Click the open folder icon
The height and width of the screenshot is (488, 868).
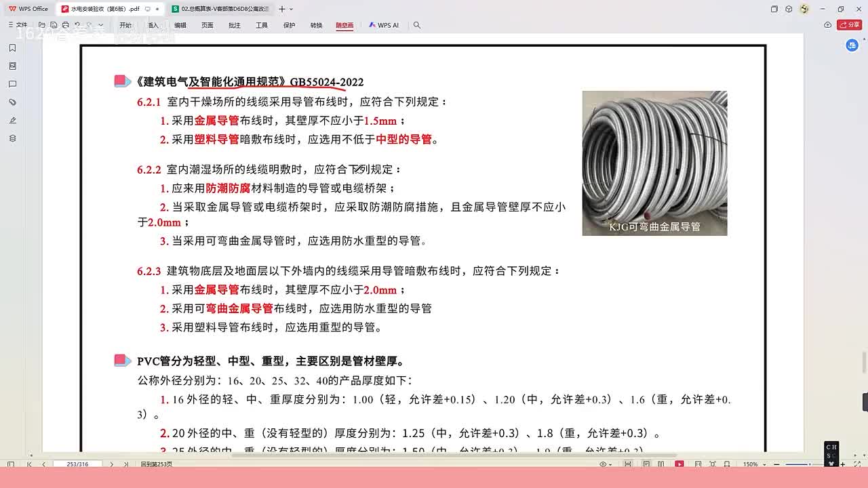[42, 25]
